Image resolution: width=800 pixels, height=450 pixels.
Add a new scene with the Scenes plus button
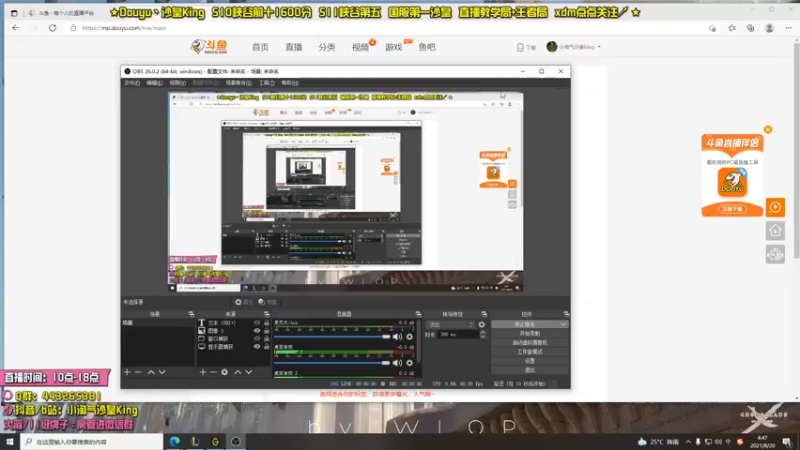(x=127, y=372)
